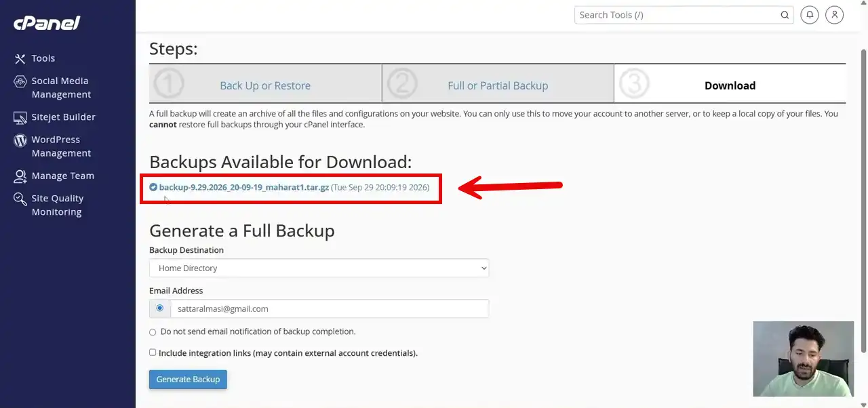Click the 'Backups Available for Download:' heading
The height and width of the screenshot is (408, 868).
[x=281, y=162]
